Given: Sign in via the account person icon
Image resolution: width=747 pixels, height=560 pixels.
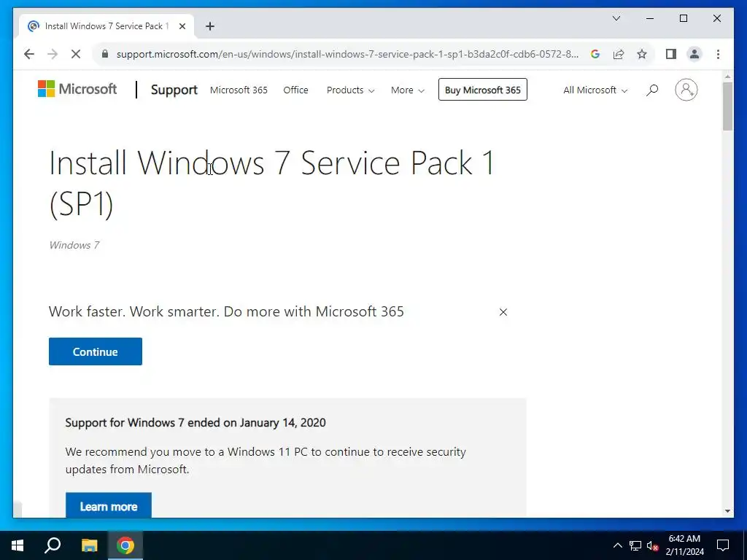Looking at the screenshot, I should pyautogui.click(x=686, y=90).
